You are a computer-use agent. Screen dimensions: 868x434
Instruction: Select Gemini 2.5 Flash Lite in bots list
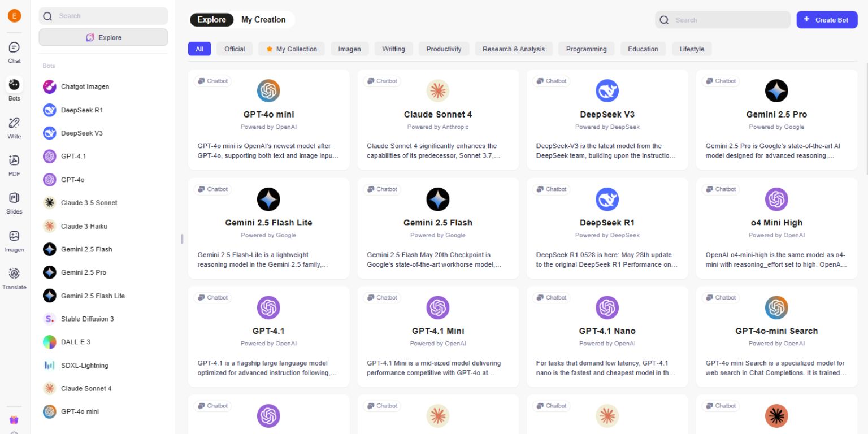coord(103,296)
